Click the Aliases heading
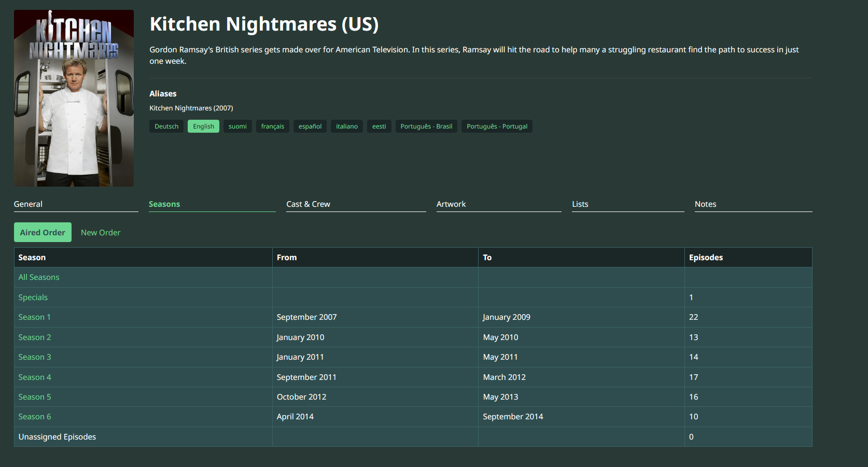Screen dimensions: 868x467 [x=163, y=94]
